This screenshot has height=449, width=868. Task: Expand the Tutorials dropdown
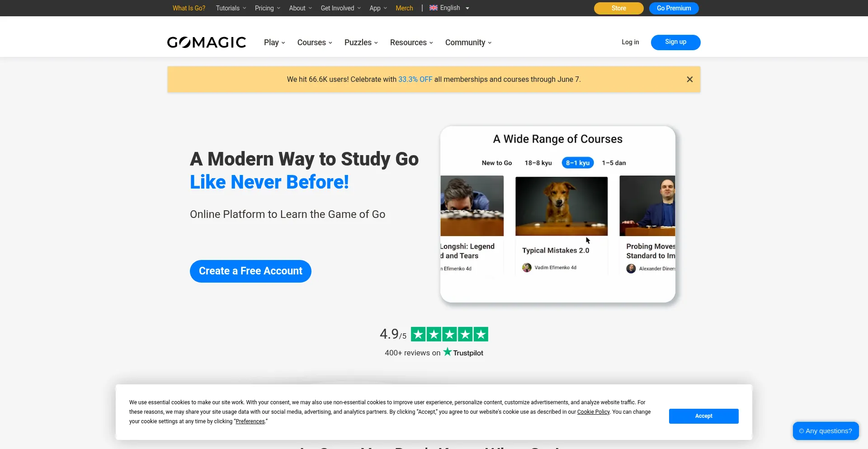click(x=231, y=8)
